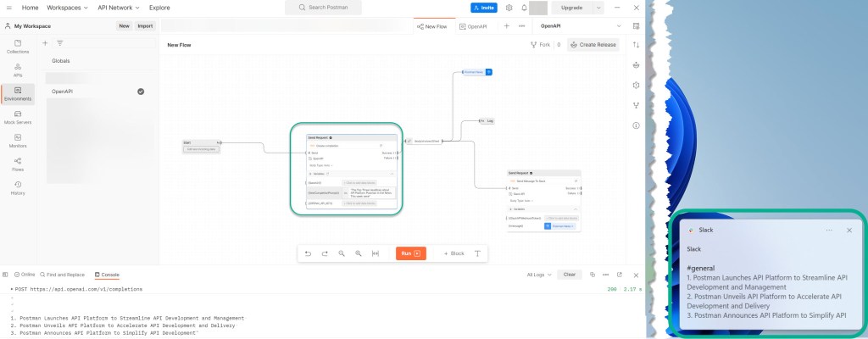
Task: Toggle the OpenAPI environment active checkmark
Action: pos(141,91)
